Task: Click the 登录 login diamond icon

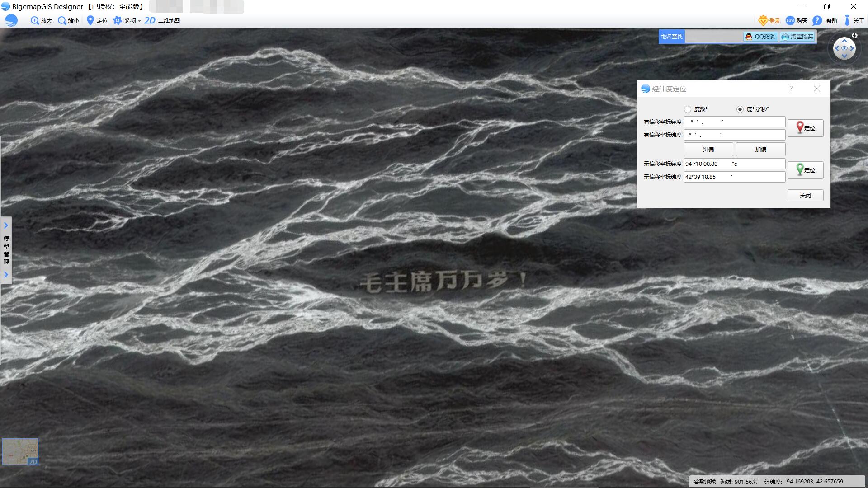Action: coord(763,20)
